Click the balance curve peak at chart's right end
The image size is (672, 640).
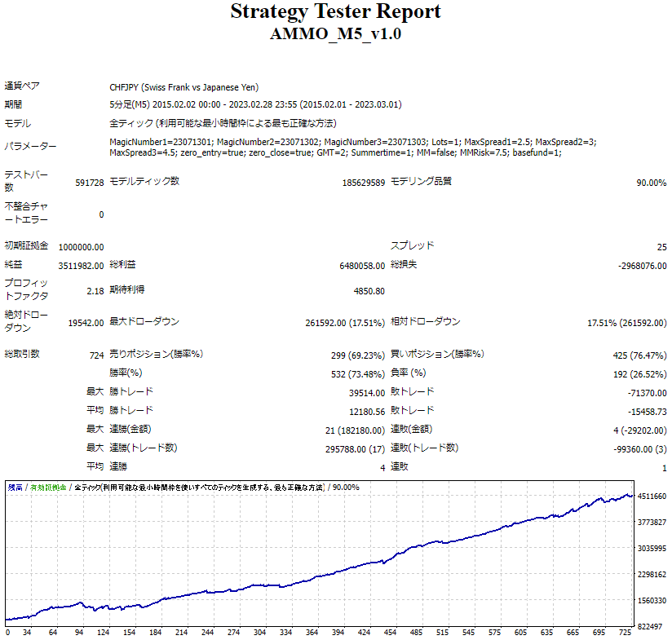point(627,495)
